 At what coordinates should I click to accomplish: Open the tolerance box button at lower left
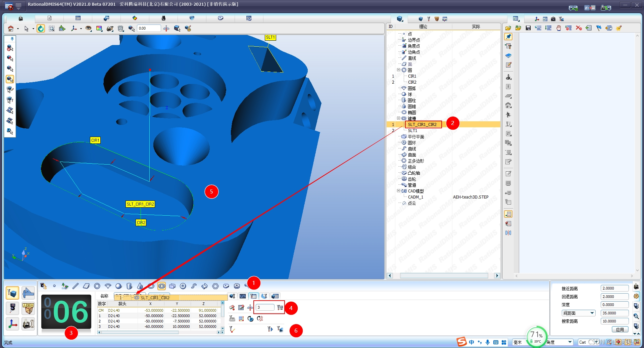pyautogui.click(x=28, y=308)
